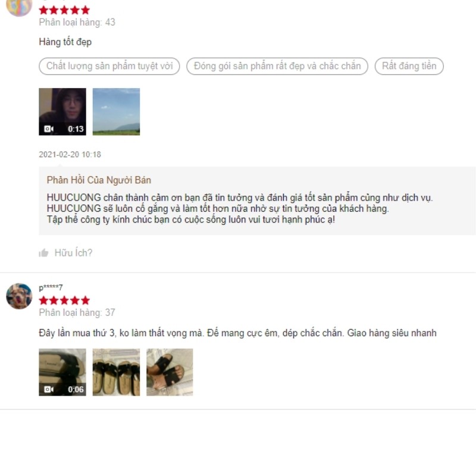Click the five-star rating above 'Phân loại hàng: 43'
The height and width of the screenshot is (476, 476).
coord(64,10)
